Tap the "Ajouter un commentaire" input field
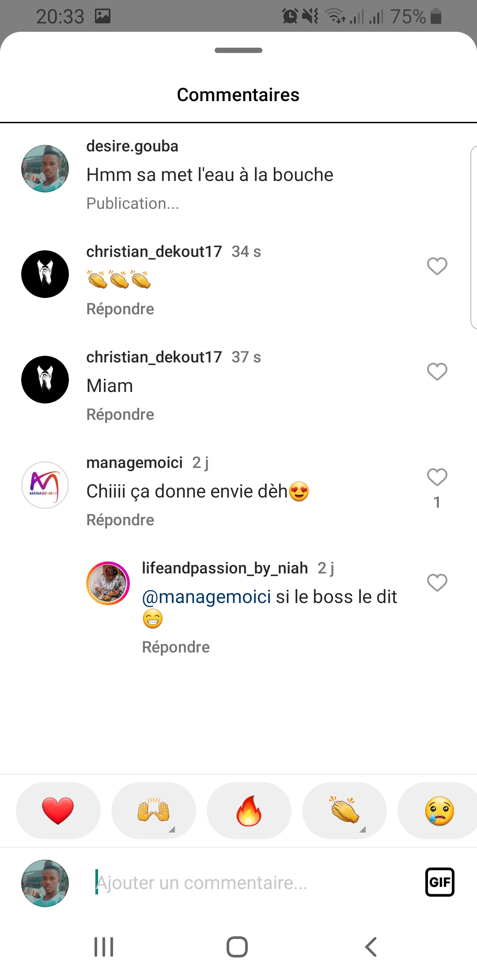Viewport: 477px width, 980px height. tap(247, 883)
